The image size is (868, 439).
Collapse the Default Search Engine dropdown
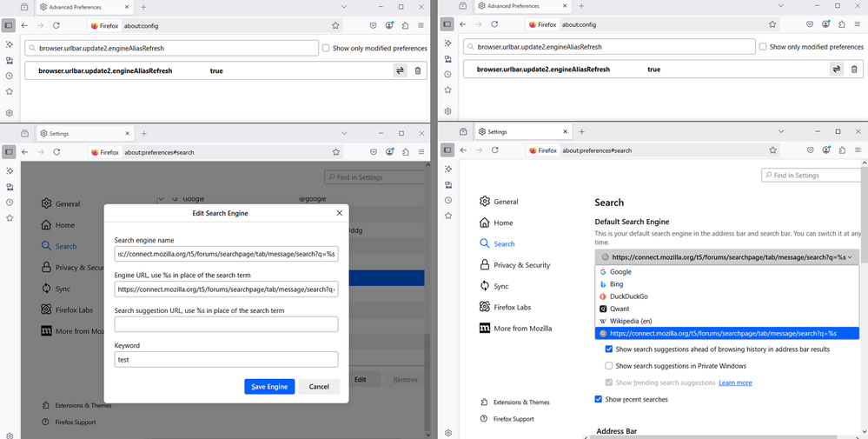[727, 257]
